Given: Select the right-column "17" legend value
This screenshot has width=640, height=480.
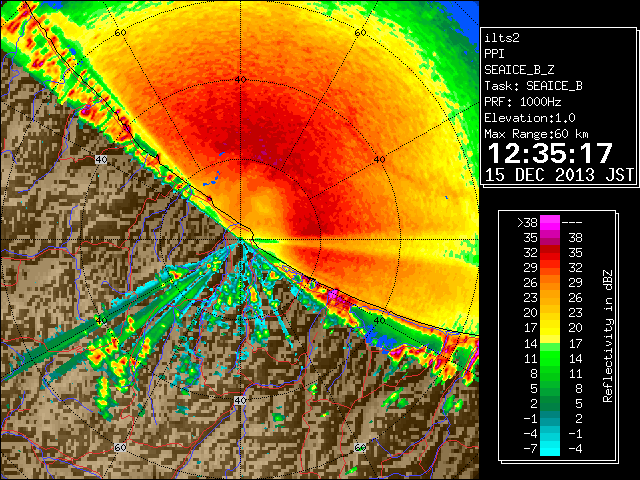Looking at the screenshot, I should [x=576, y=344].
